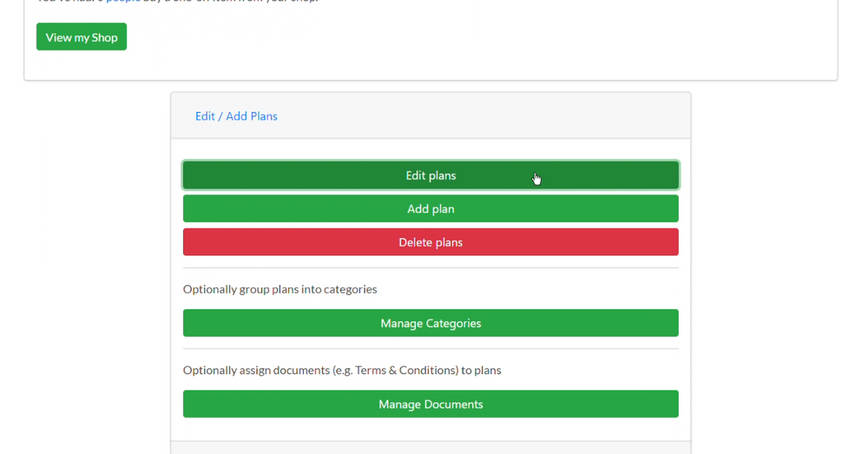Click the Edit plans button
868x454 pixels.
pyautogui.click(x=431, y=175)
